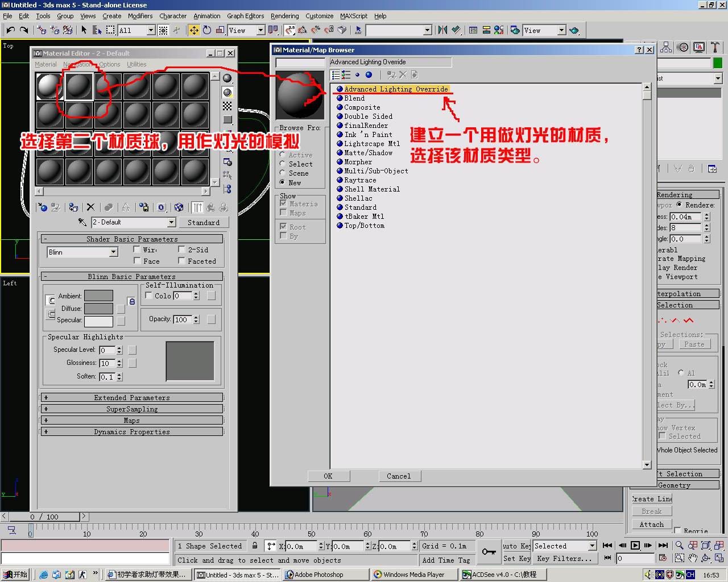
Task: Click Material Effects Channel 0 icon
Action: click(x=162, y=207)
